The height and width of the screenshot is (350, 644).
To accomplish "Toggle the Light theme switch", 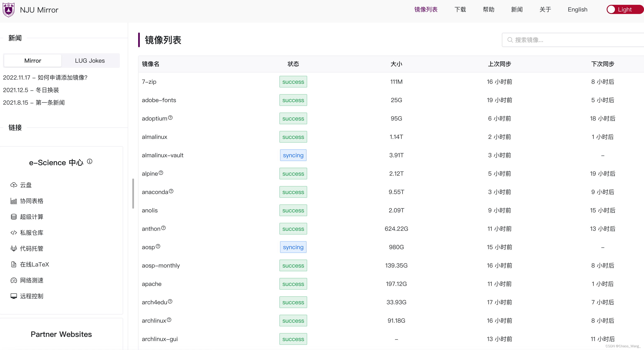I will click(625, 9).
